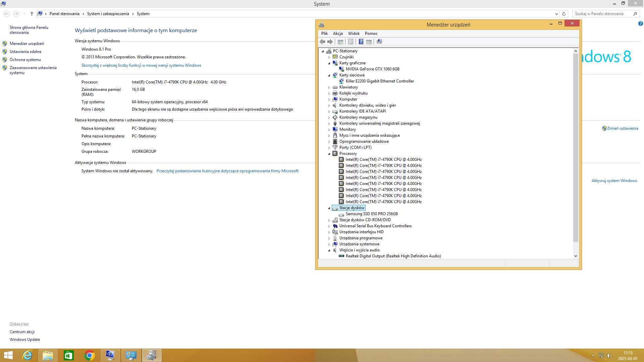Image resolution: width=644 pixels, height=362 pixels.
Task: Select Samsung SSD 850 PRO 256GB drive
Action: point(372,214)
